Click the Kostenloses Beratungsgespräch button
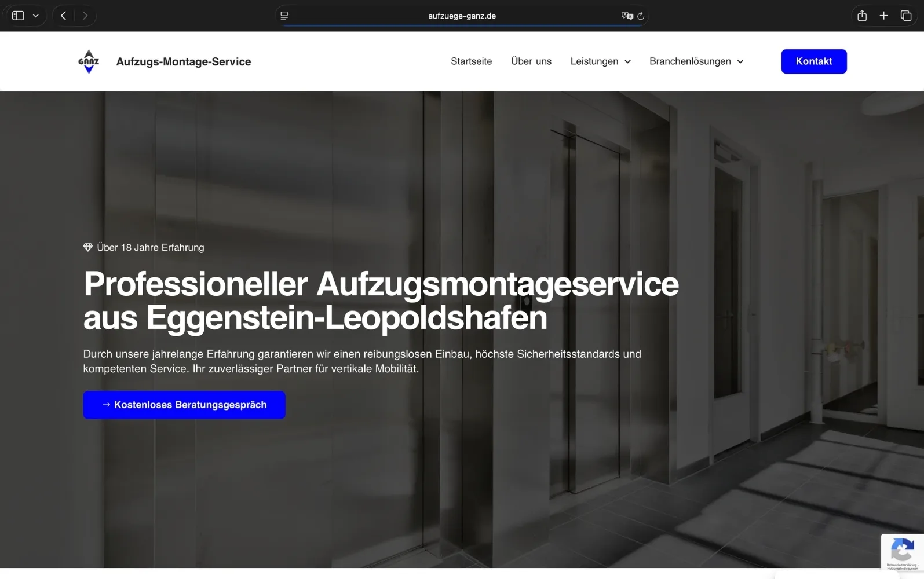Viewport: 924px width, 579px height. (x=184, y=405)
